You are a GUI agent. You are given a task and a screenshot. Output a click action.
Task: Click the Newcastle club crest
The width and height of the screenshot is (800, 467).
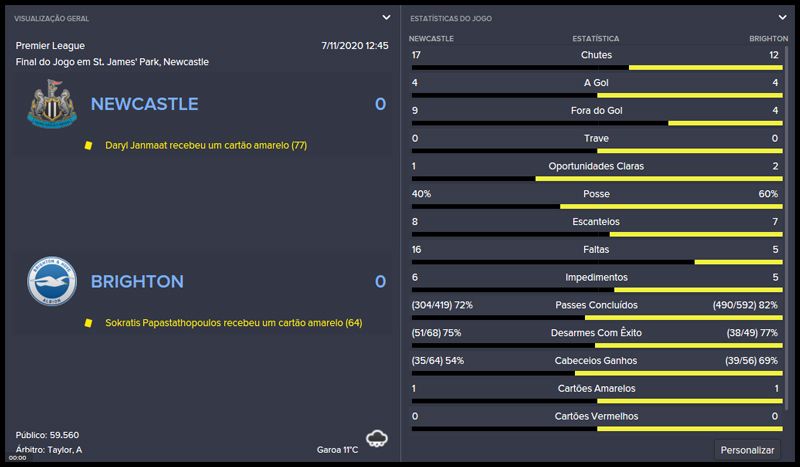point(50,104)
